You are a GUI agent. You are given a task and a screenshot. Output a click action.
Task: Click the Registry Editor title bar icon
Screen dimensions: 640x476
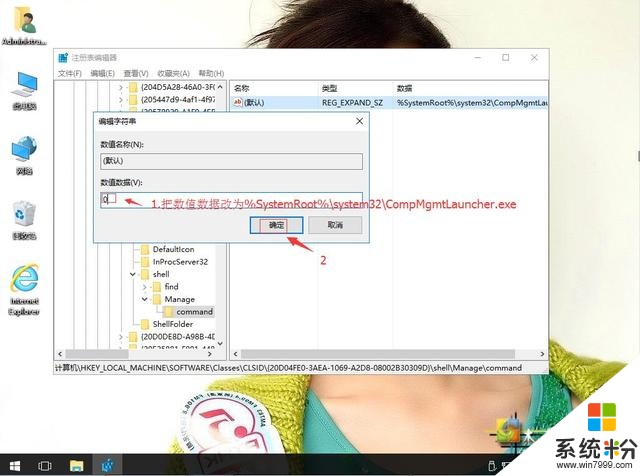point(63,58)
